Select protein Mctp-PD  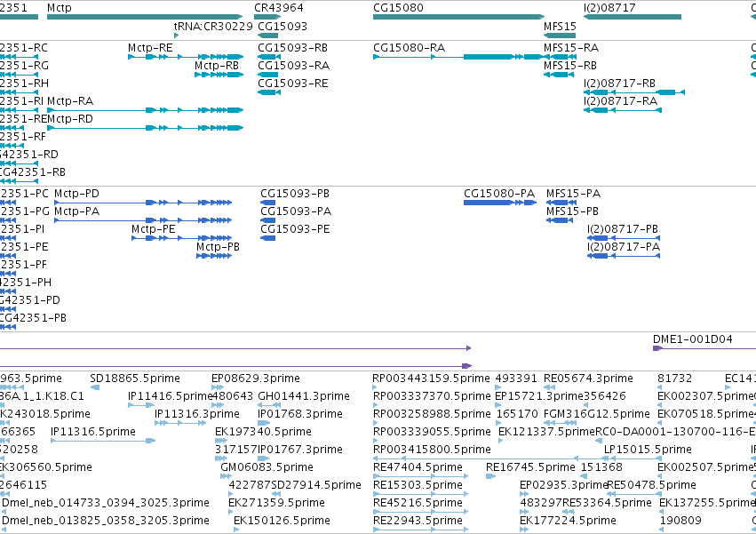pyautogui.click(x=76, y=194)
